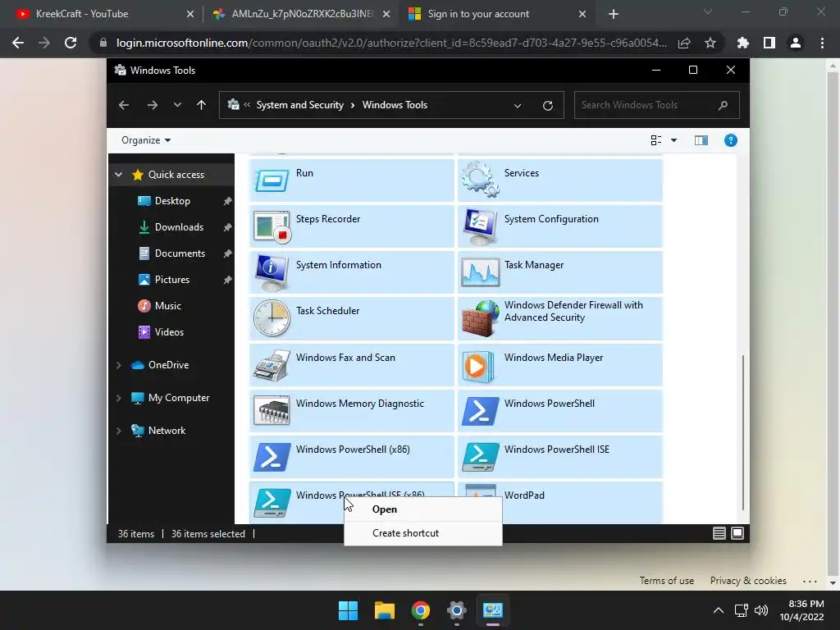The height and width of the screenshot is (630, 840).
Task: Click the search magnifier icon
Action: tap(723, 105)
